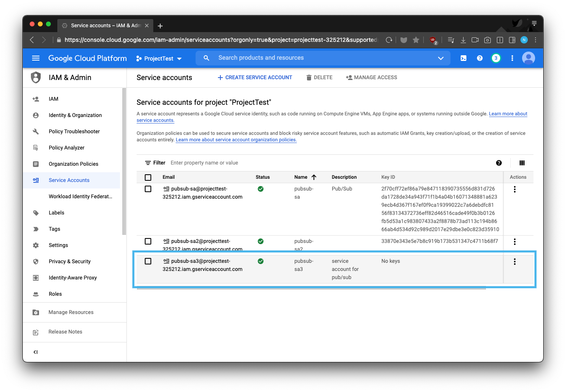
Task: Click the Brave shield icon
Action: coord(404,40)
